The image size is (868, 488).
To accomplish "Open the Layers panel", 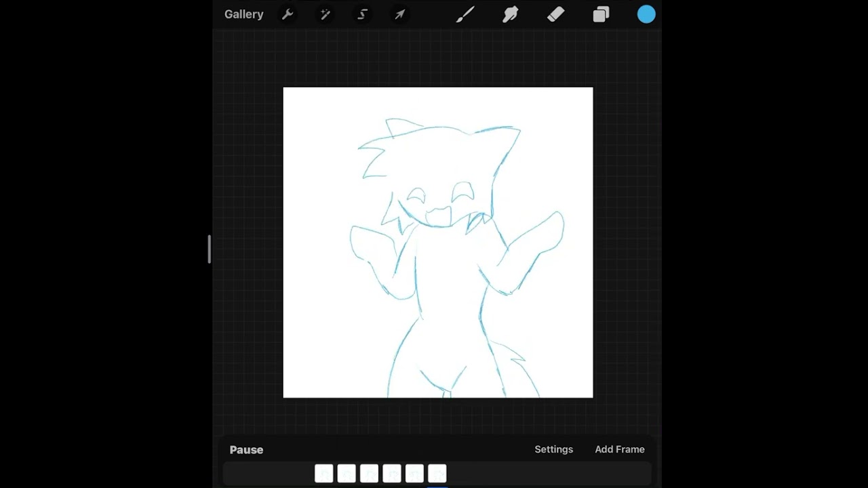I will tap(601, 14).
